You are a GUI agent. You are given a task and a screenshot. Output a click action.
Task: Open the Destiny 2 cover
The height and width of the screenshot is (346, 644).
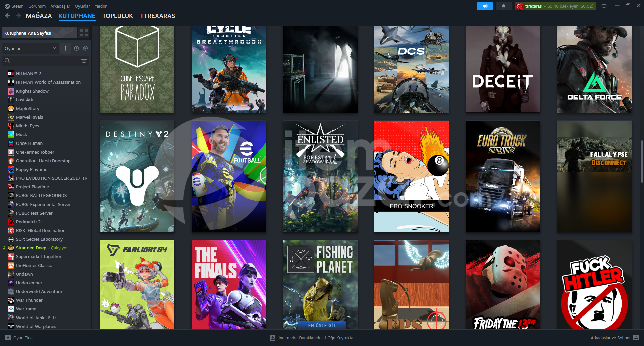point(137,176)
